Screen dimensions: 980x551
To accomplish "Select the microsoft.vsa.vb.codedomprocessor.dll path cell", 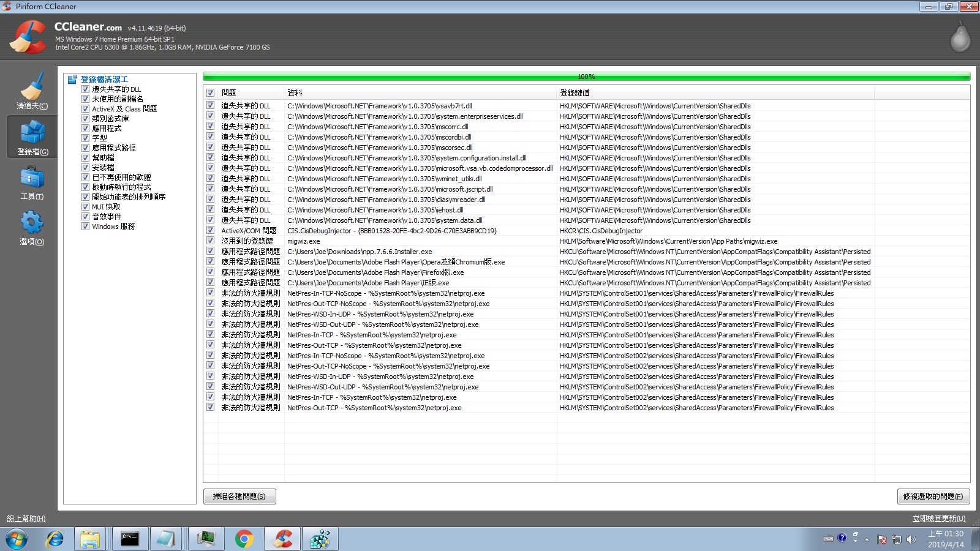I will (420, 168).
